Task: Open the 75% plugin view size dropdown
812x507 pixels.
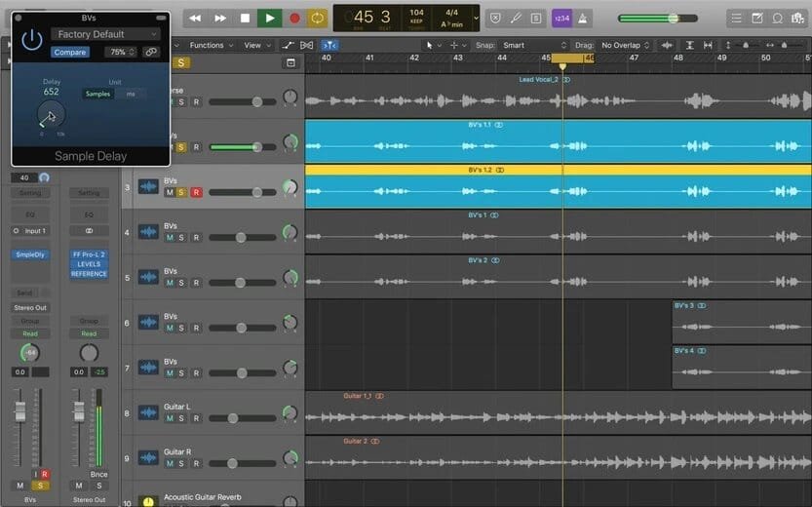Action: 121,52
